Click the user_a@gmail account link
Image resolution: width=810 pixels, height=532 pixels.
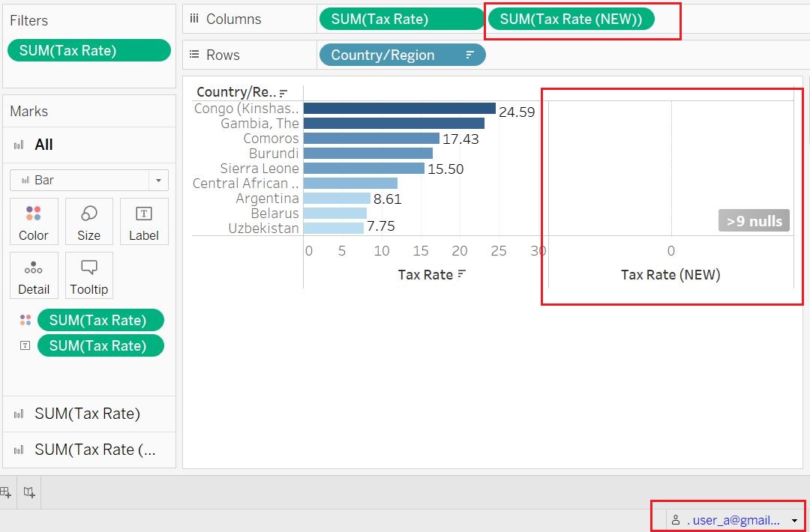(733, 519)
